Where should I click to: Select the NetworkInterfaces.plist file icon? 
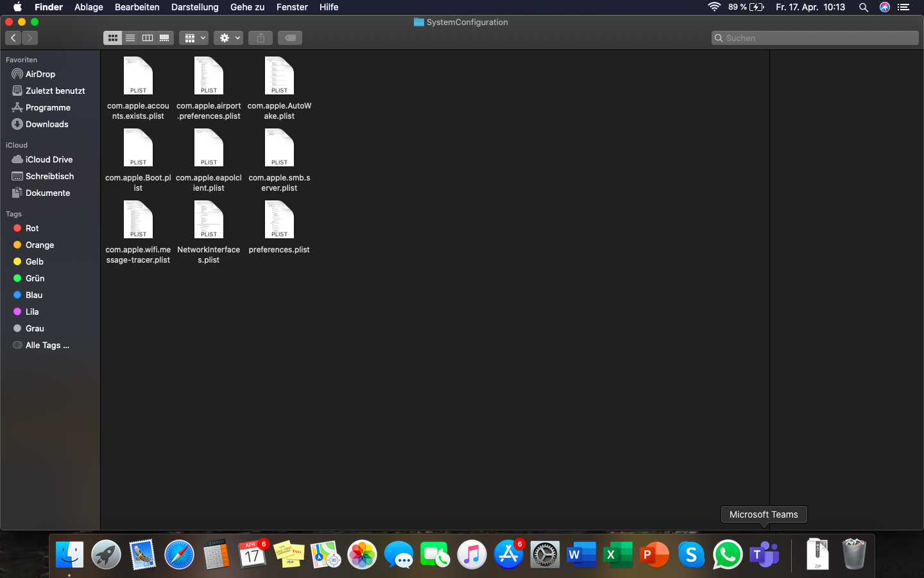pos(209,220)
